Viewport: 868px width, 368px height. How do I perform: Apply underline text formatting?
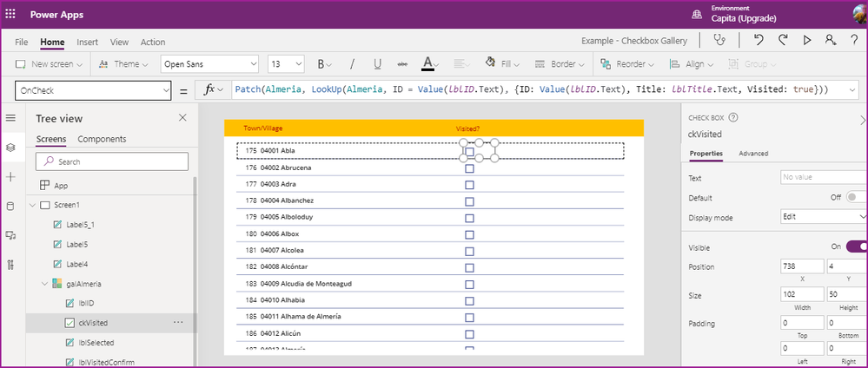point(377,64)
